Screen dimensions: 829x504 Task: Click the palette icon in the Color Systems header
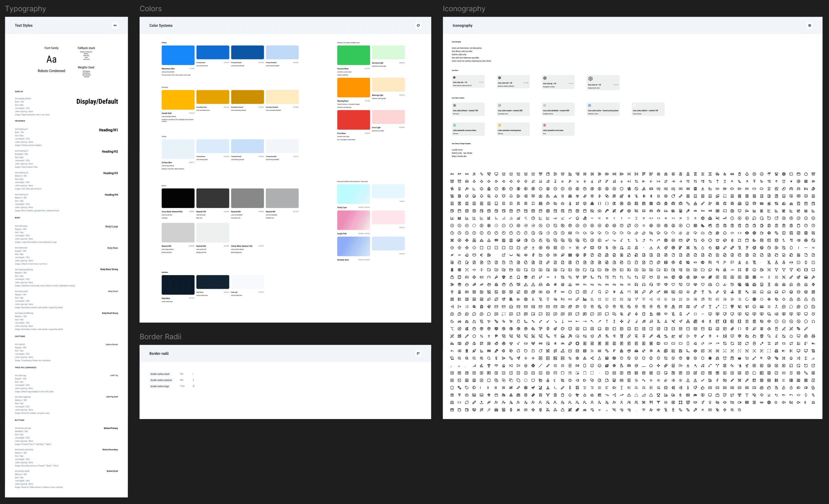tap(418, 25)
